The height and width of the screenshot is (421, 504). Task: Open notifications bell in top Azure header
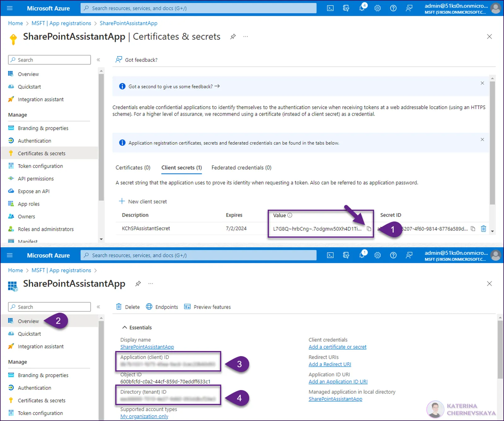click(362, 8)
